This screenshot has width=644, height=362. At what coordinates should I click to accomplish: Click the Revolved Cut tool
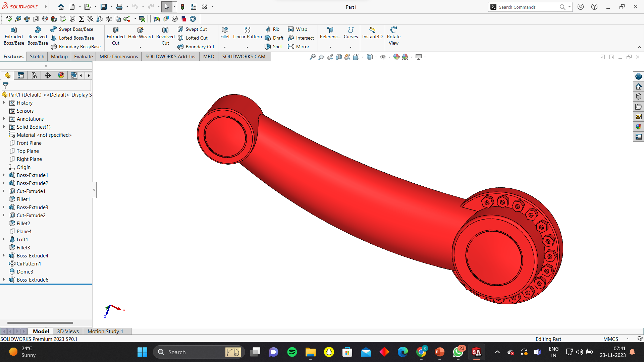tap(165, 36)
